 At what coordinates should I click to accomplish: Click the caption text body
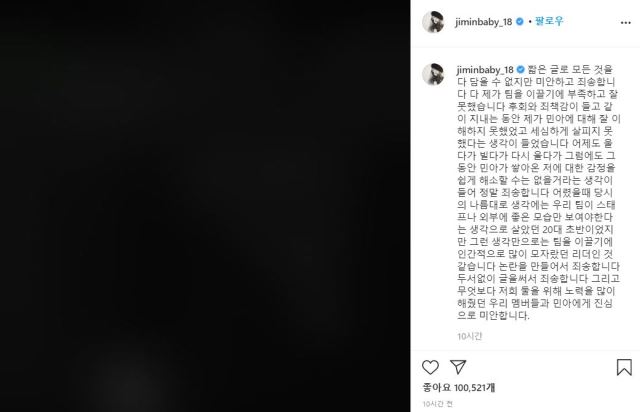click(x=539, y=192)
